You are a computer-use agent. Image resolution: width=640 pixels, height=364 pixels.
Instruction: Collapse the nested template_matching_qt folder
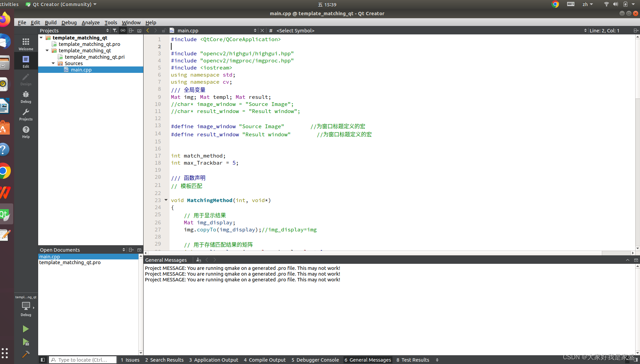(x=47, y=50)
